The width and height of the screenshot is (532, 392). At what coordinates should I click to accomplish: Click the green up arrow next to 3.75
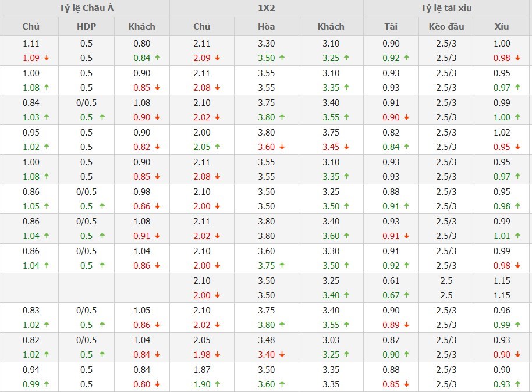point(282,266)
